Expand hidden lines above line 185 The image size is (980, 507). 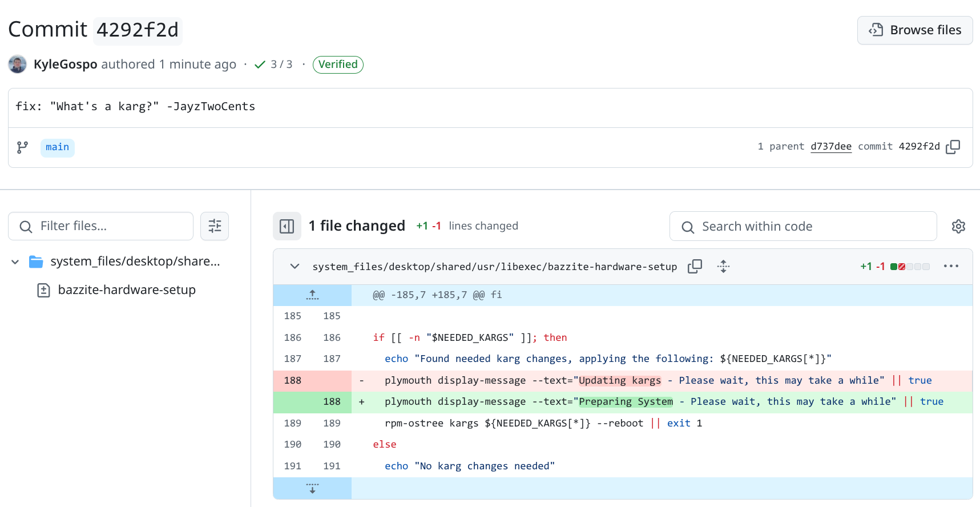coord(312,295)
